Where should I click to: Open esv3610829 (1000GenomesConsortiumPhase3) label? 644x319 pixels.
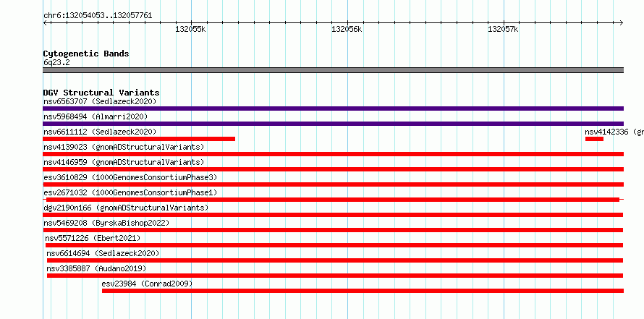coord(130,177)
